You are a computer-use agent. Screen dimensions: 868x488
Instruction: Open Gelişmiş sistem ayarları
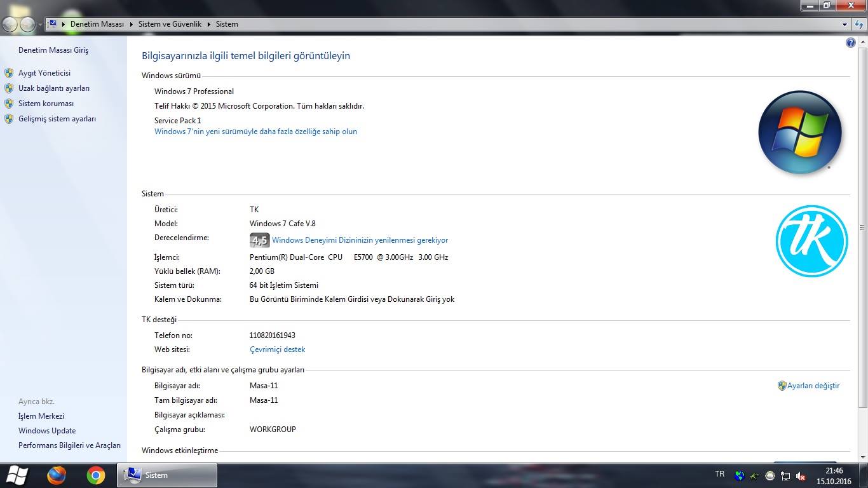[x=57, y=119]
